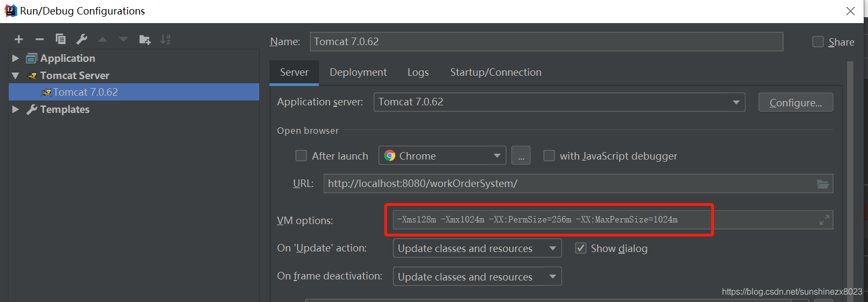This screenshot has height=302, width=868.
Task: Enable After launch checkbox
Action: pos(301,156)
